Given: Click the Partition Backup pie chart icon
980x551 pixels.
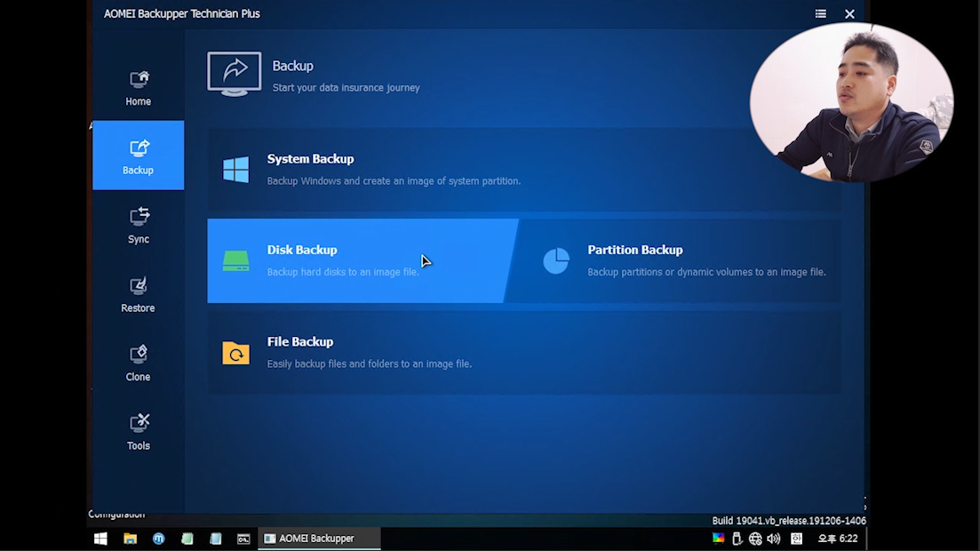Looking at the screenshot, I should 556,260.
